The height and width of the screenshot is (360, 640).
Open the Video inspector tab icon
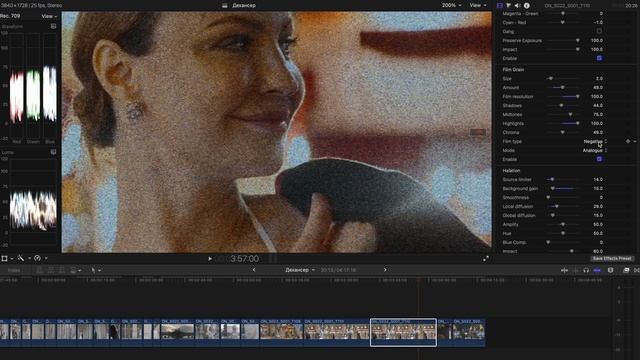coord(500,5)
